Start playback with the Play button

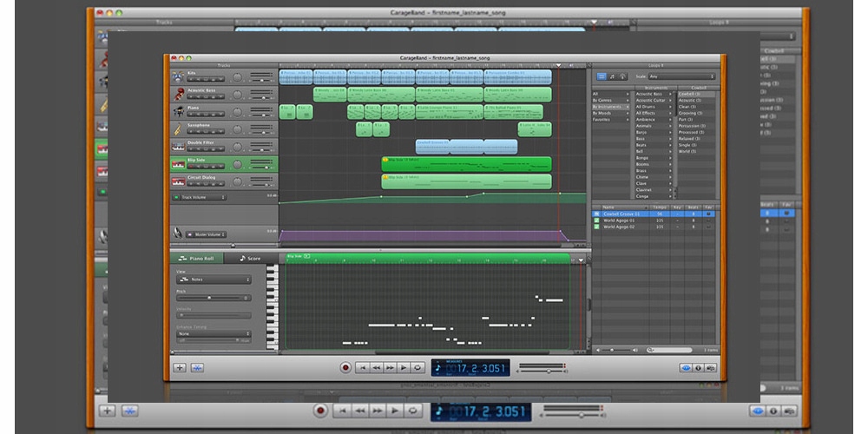pos(404,367)
